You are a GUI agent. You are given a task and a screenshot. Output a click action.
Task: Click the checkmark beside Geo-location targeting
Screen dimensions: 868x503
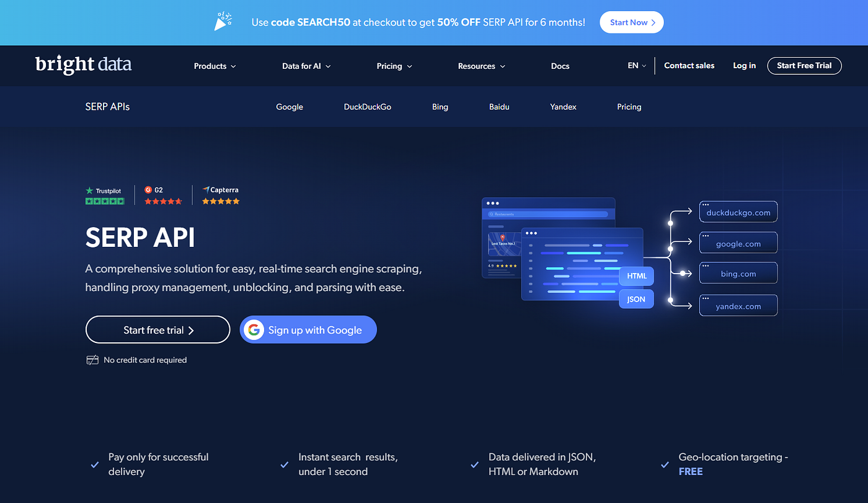(x=665, y=464)
